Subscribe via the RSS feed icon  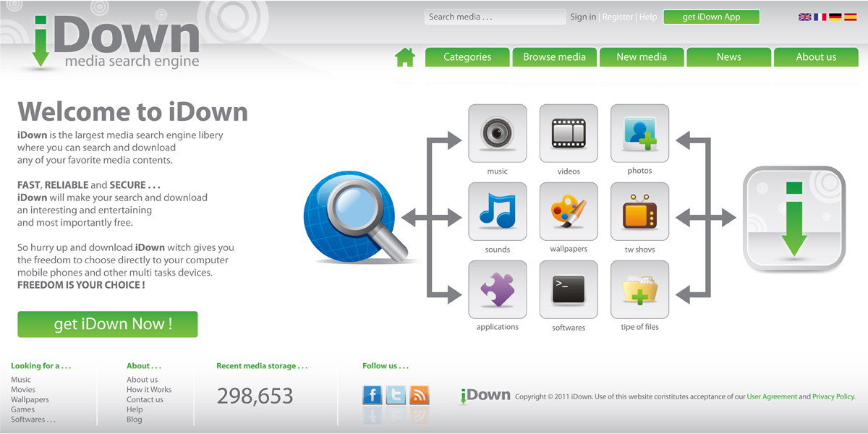pyautogui.click(x=420, y=395)
